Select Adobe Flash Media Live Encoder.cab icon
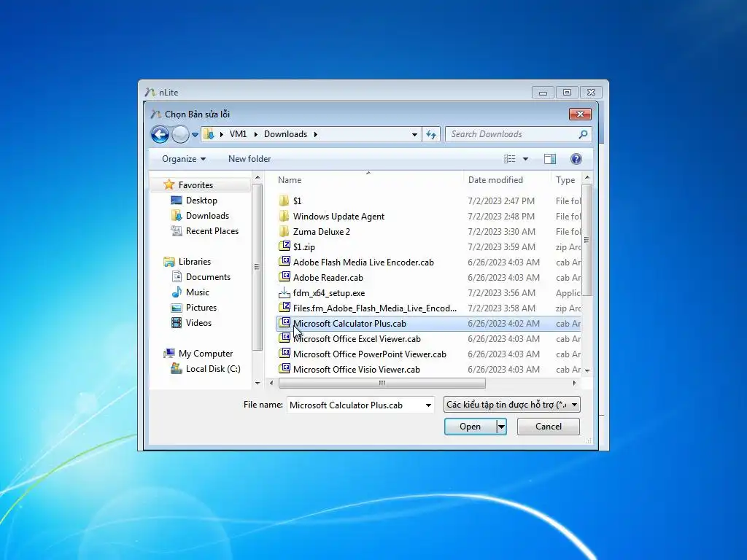 [285, 262]
